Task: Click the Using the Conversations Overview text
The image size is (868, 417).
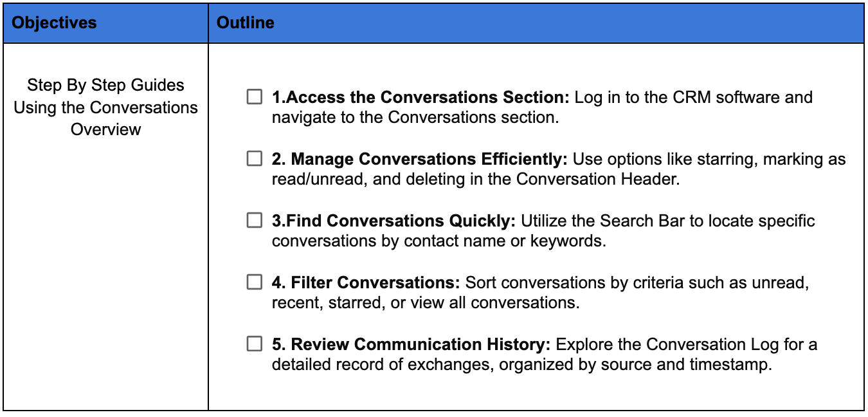Action: click(x=106, y=118)
